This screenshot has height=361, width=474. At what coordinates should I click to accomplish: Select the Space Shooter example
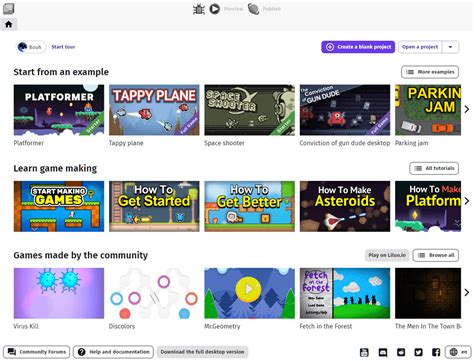pos(249,110)
